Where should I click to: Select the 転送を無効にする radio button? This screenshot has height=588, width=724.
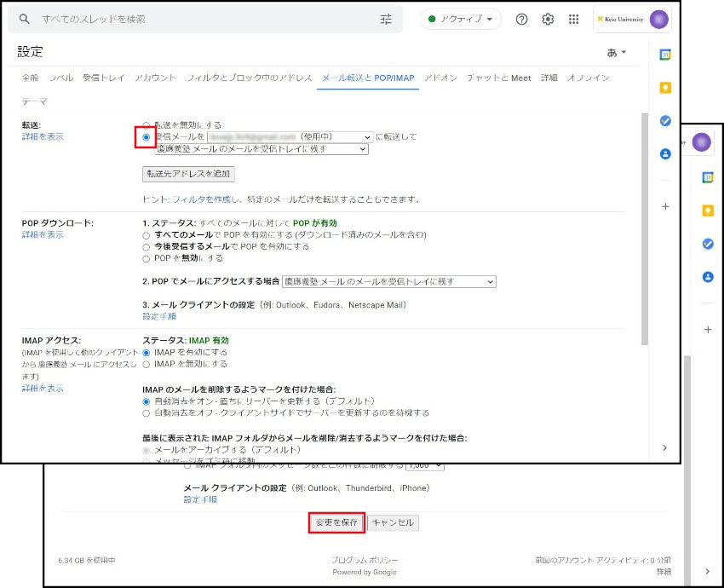pos(147,124)
